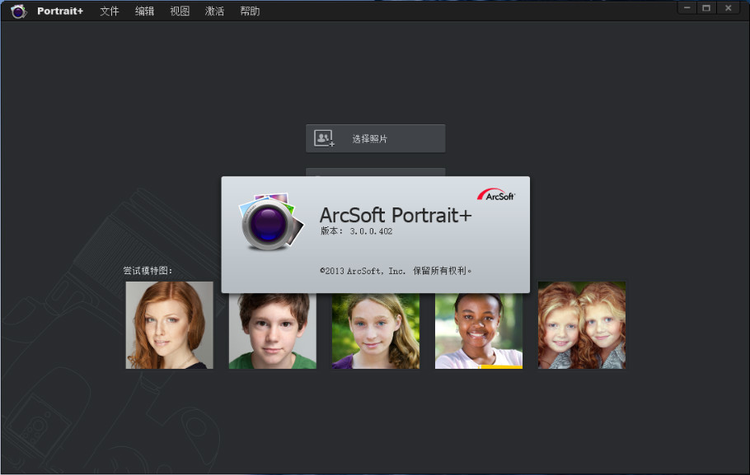
Task: Select the red-haired woman sample photo
Action: [x=169, y=325]
